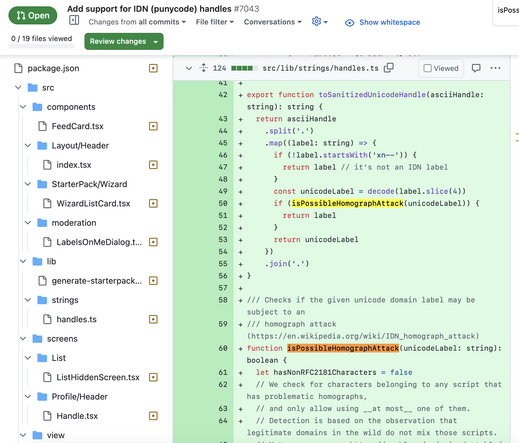Click highlighted isPossibleHomographAttack on line 50

coord(347,203)
